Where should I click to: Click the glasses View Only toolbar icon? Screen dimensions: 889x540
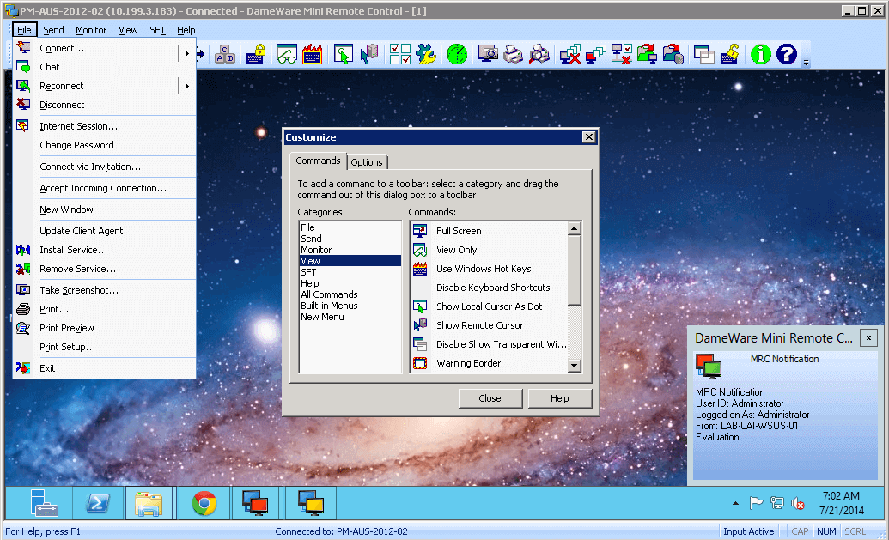tap(287, 54)
